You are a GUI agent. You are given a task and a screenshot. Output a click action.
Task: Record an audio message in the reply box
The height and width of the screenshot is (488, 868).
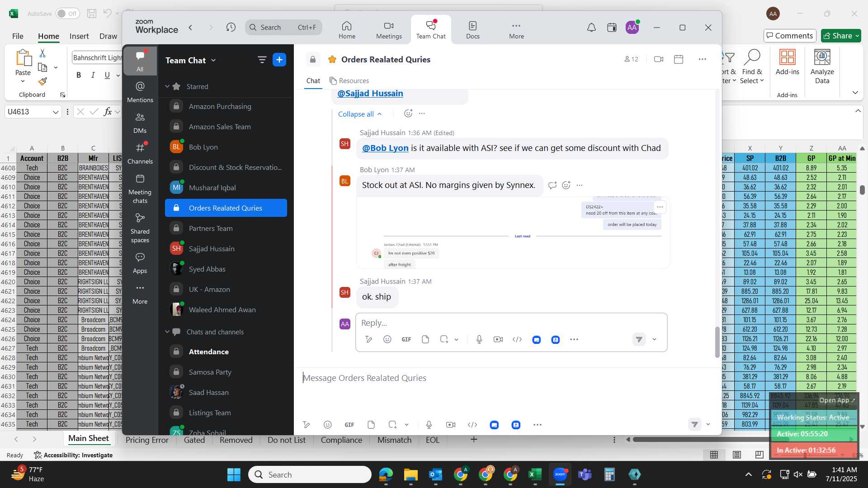coord(479,339)
